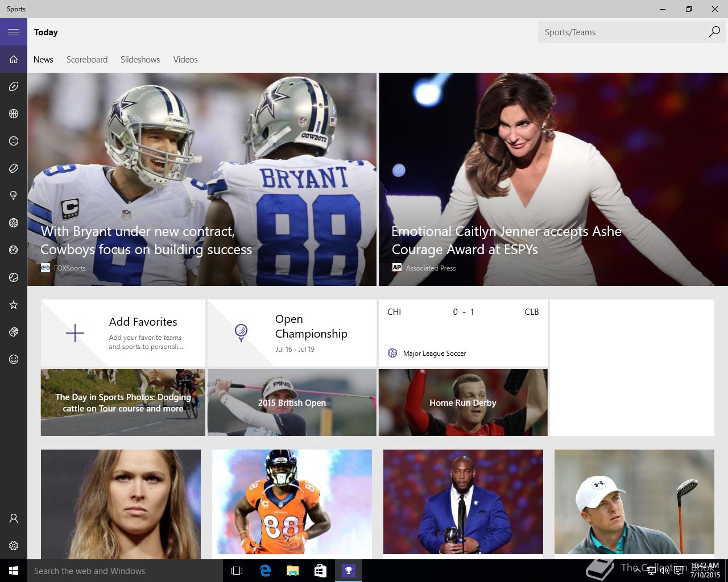Click the 'Today' page heading
Viewport: 728px width, 582px height.
coord(45,32)
